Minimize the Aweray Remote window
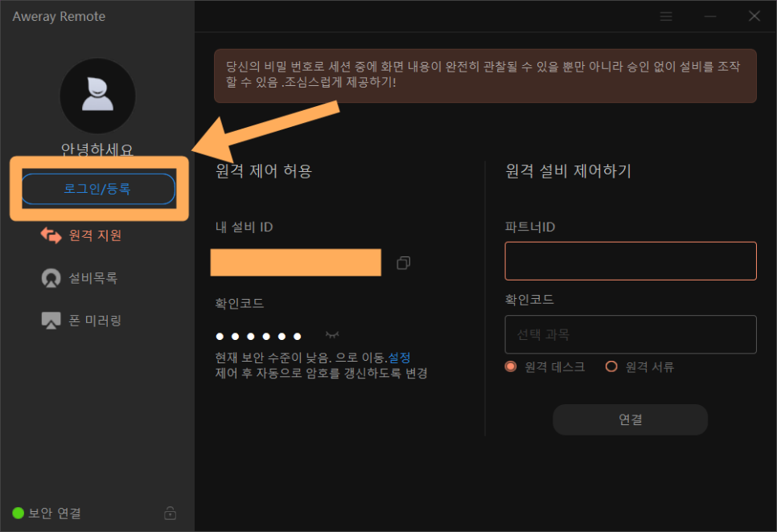 coord(710,17)
